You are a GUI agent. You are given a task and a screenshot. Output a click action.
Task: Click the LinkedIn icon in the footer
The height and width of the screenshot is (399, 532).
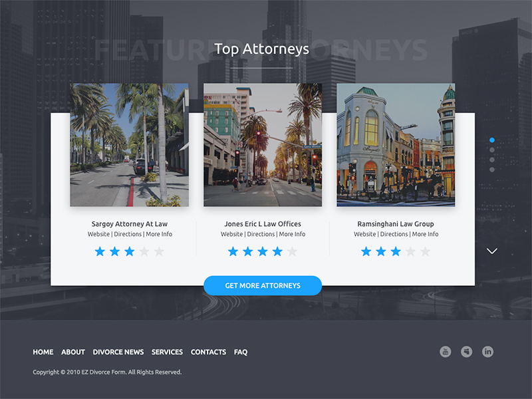click(487, 352)
